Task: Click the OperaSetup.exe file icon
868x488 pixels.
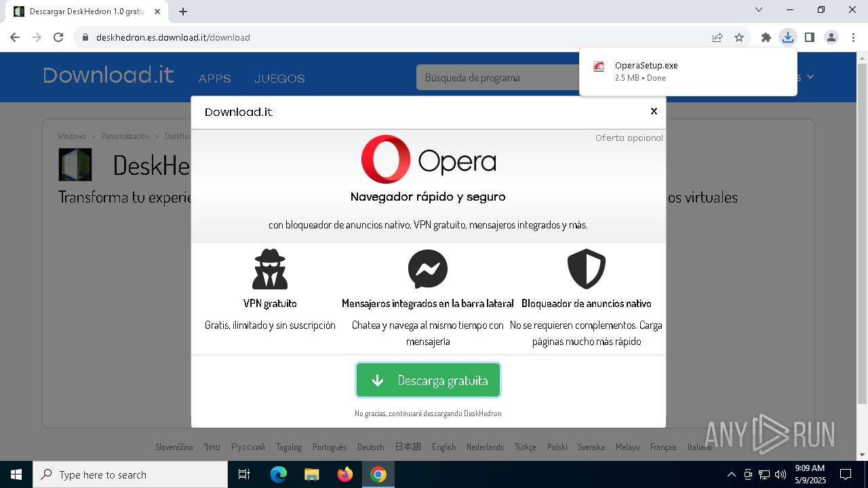Action: pyautogui.click(x=599, y=66)
